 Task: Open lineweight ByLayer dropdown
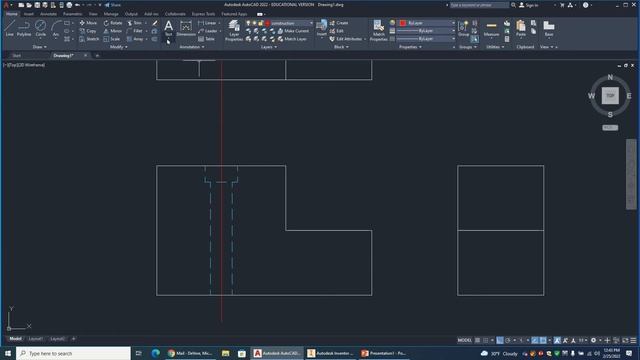click(427, 31)
